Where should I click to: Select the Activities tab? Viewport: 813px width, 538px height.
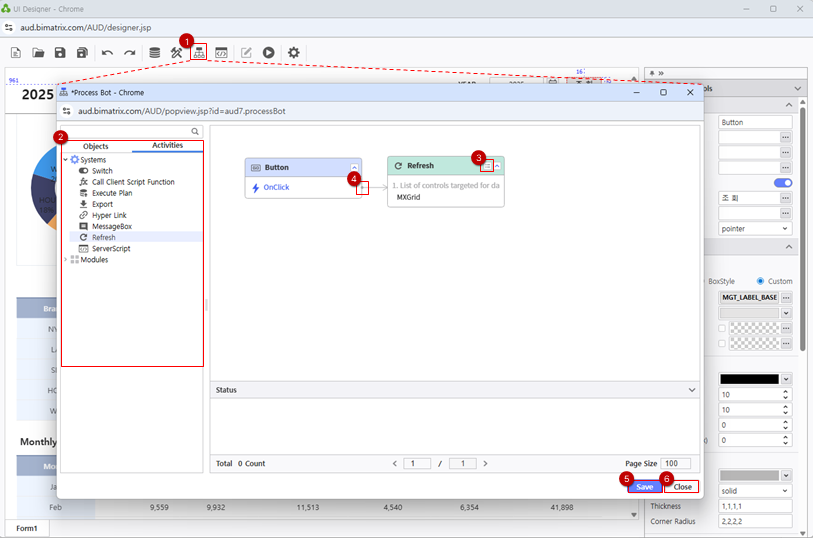coord(167,146)
